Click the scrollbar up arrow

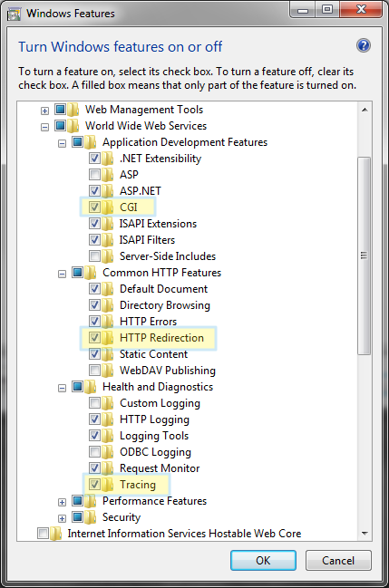tap(365, 110)
